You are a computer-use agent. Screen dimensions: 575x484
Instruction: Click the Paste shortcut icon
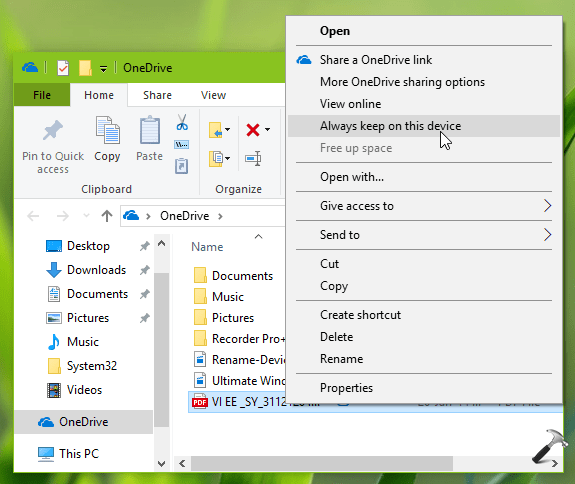pyautogui.click(x=182, y=166)
